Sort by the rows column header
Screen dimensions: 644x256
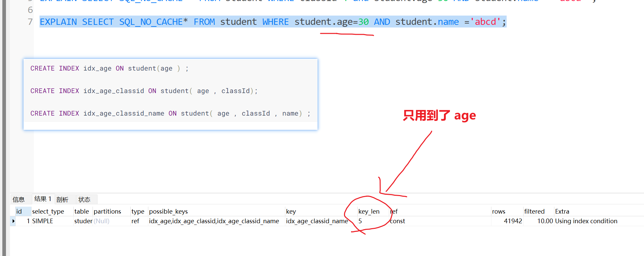[x=498, y=211]
